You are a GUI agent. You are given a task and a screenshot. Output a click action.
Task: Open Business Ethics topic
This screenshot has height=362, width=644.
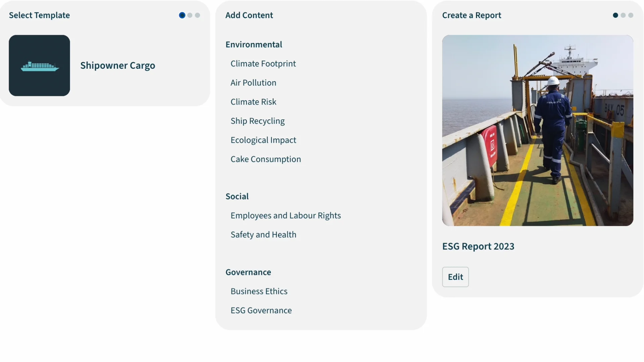[x=259, y=291]
